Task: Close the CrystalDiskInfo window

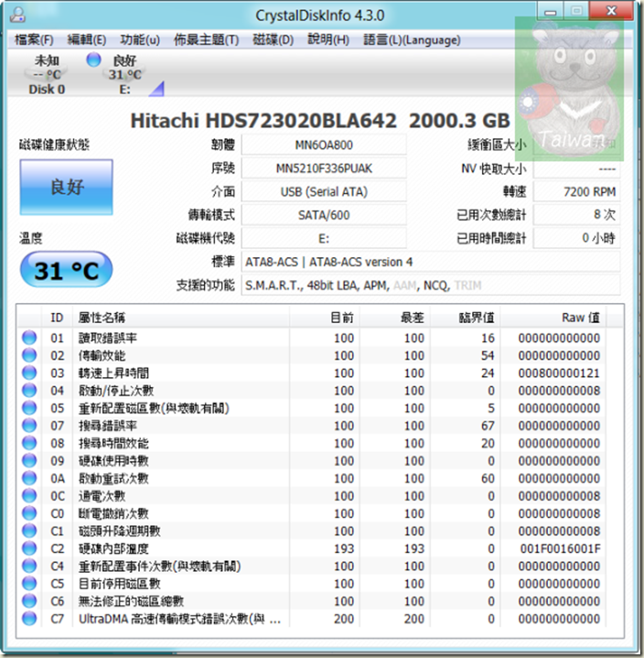Action: [611, 11]
